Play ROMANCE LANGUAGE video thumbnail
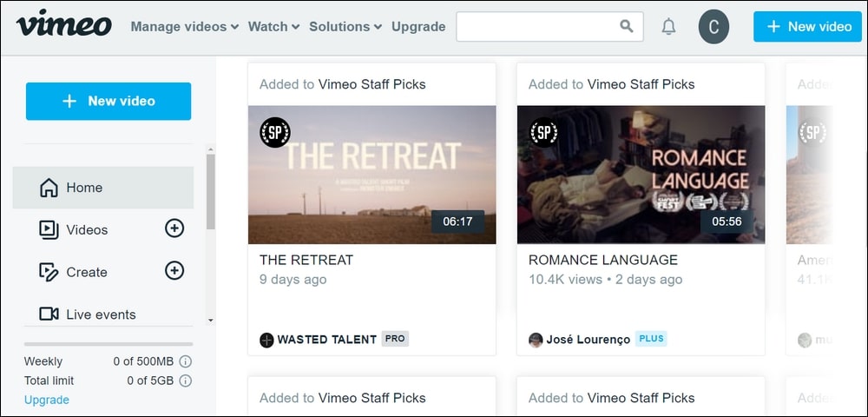Screen dimensions: 868x417 click(641, 175)
